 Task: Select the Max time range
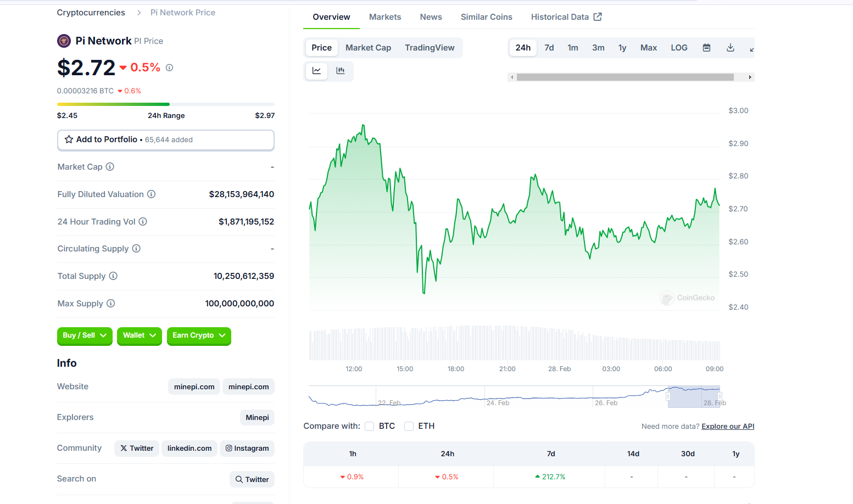point(649,48)
